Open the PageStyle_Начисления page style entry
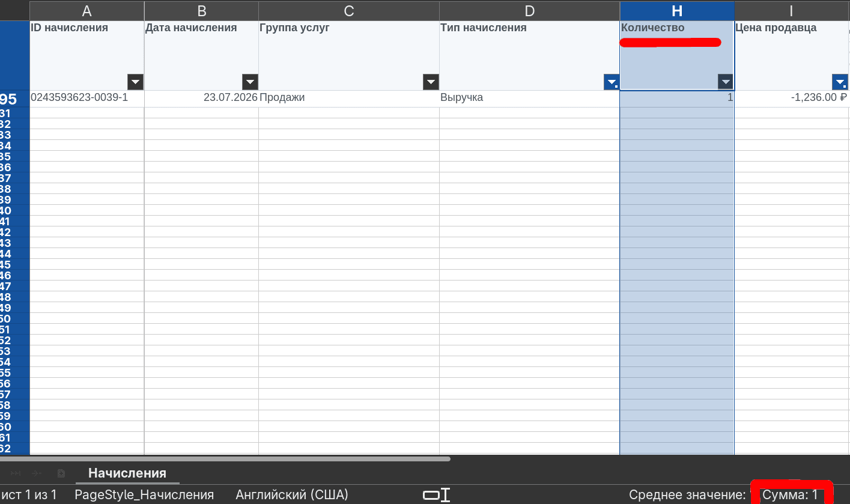 (144, 495)
